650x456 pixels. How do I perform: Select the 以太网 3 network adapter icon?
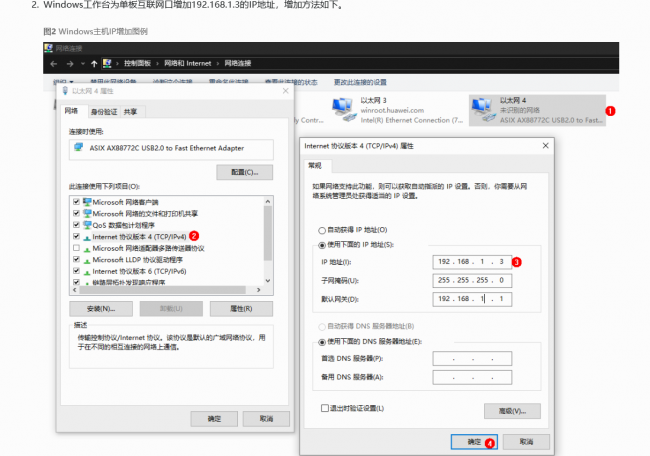pos(344,110)
